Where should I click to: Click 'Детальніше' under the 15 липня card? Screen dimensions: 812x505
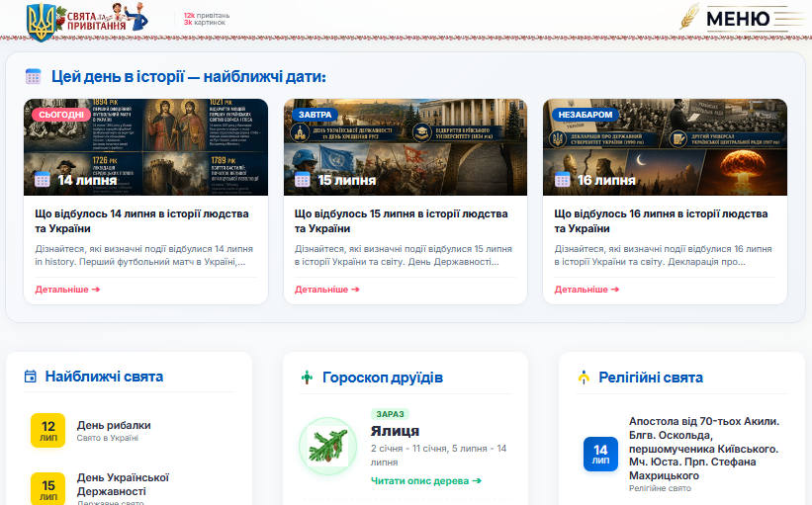tap(327, 290)
